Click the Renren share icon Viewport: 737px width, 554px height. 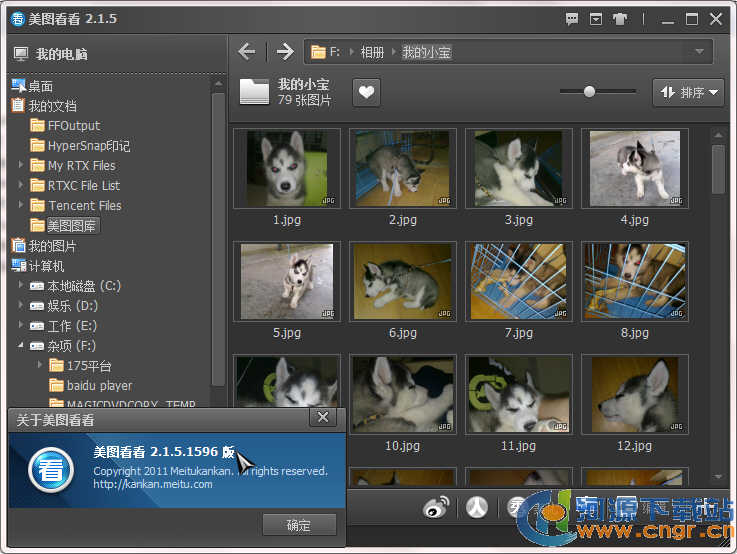coord(477,508)
